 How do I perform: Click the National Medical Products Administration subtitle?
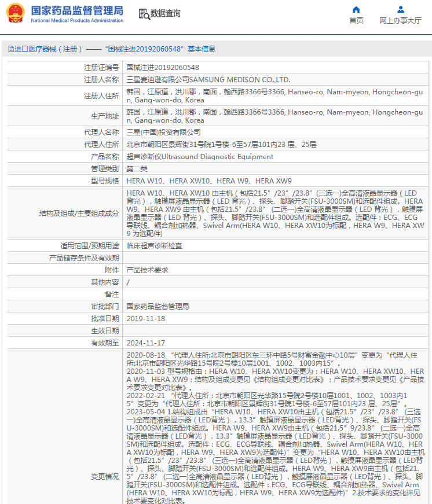(76, 21)
